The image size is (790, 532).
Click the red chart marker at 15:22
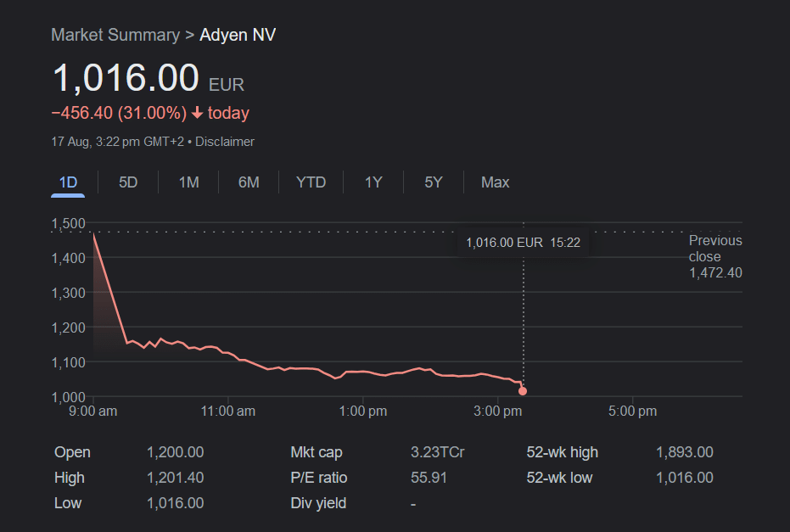click(x=523, y=391)
